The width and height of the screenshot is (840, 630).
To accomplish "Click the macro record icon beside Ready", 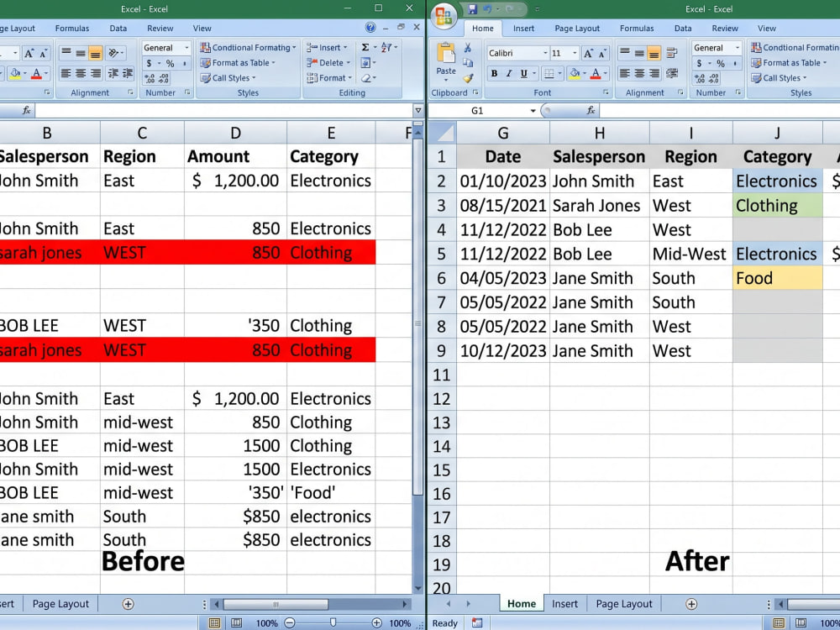I will (477, 622).
